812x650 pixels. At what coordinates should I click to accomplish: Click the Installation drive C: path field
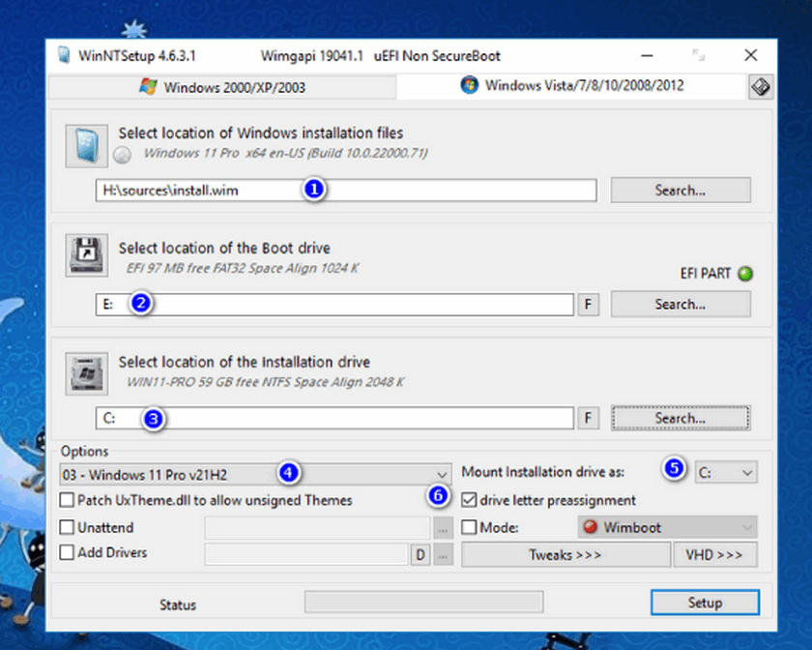(334, 418)
